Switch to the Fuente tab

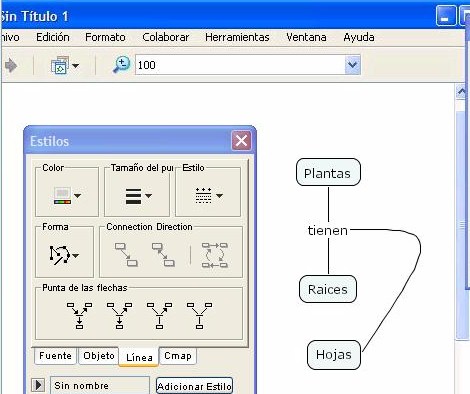click(55, 356)
